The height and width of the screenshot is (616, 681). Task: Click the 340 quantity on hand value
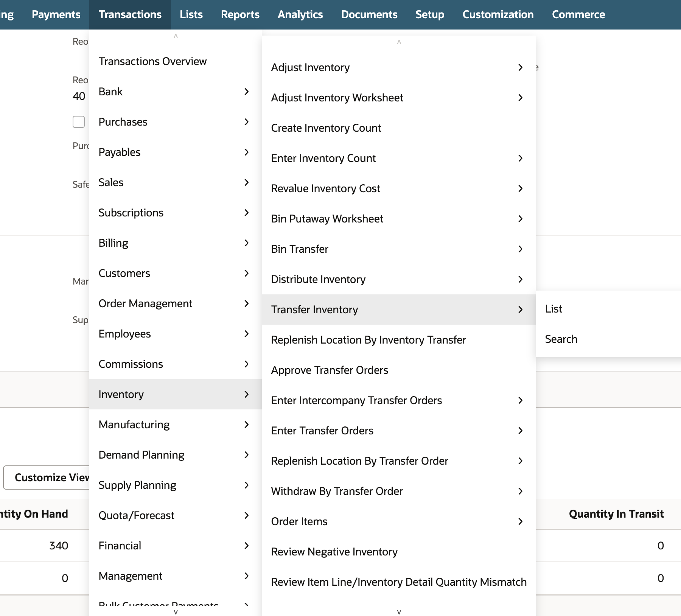59,546
